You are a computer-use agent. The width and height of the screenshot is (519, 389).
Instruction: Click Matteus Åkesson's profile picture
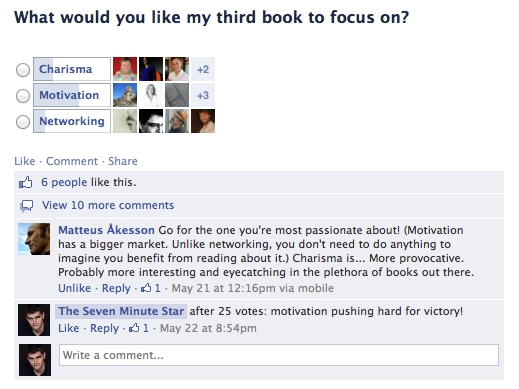34,239
